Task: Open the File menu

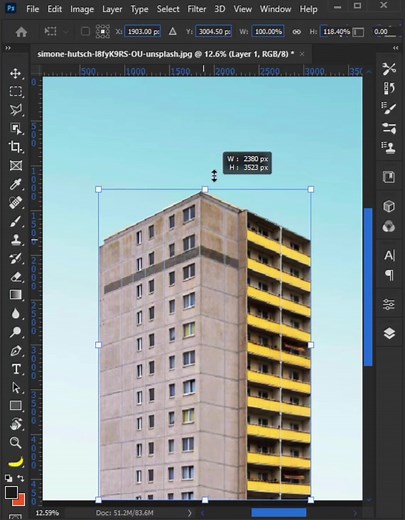Action: click(33, 9)
